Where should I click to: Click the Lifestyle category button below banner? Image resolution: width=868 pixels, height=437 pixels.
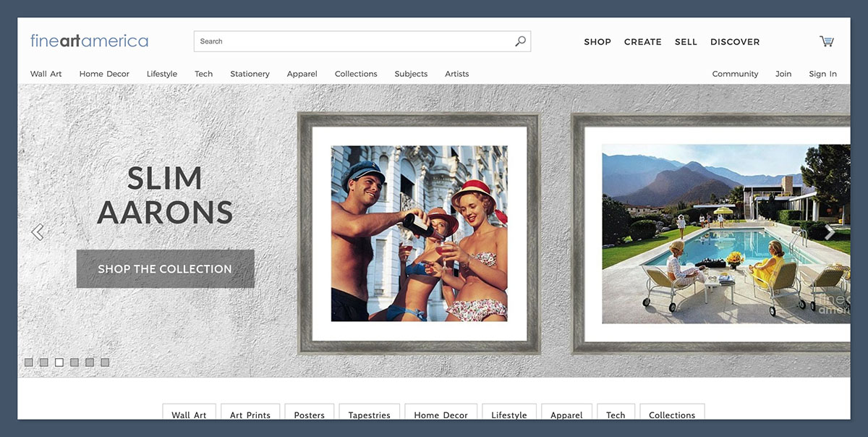click(509, 412)
